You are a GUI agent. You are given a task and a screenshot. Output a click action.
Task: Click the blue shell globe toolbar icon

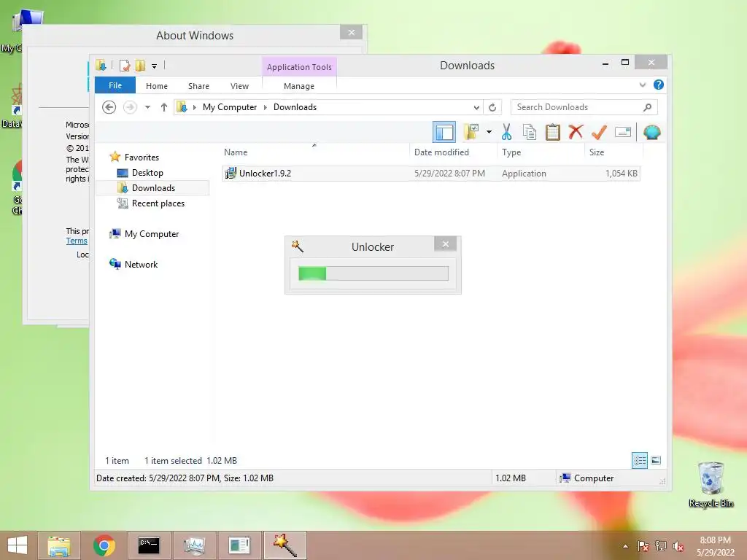(651, 132)
